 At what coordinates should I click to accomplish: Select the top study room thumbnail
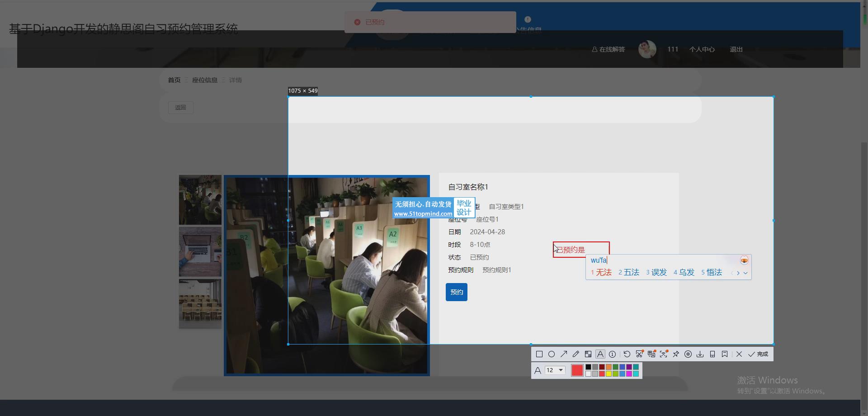[x=200, y=200]
